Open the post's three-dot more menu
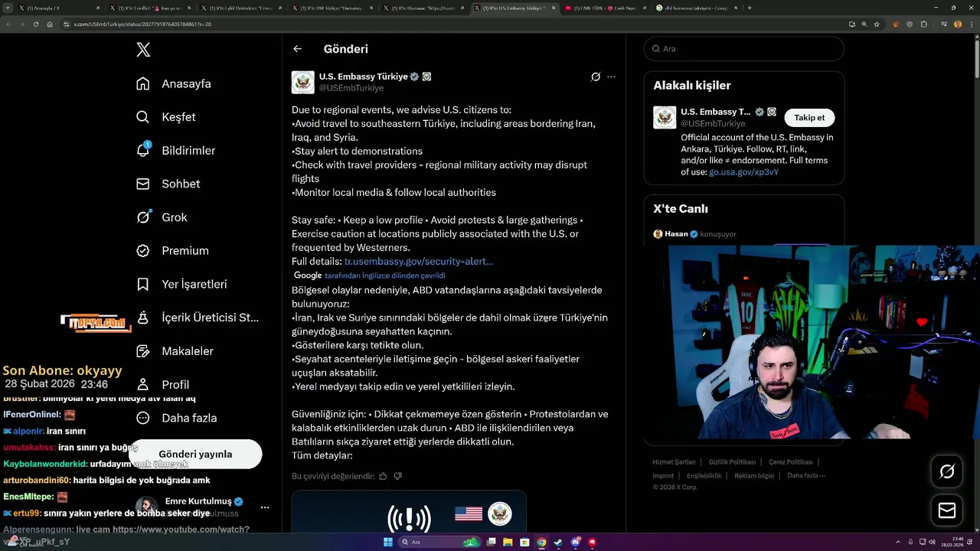This screenshot has width=980, height=551. 611,77
